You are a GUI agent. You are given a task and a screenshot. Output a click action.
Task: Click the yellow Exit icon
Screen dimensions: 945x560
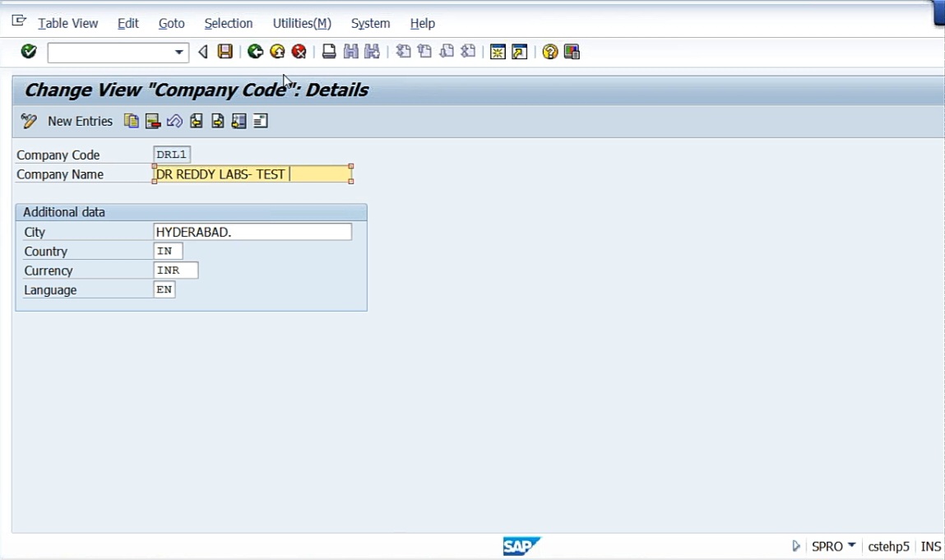pos(277,52)
